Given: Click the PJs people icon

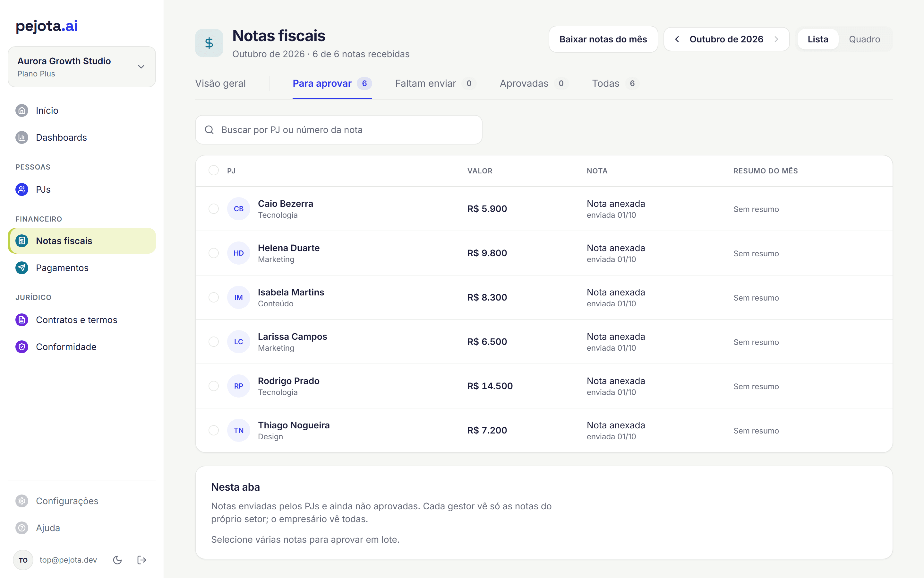Looking at the screenshot, I should pos(22,189).
